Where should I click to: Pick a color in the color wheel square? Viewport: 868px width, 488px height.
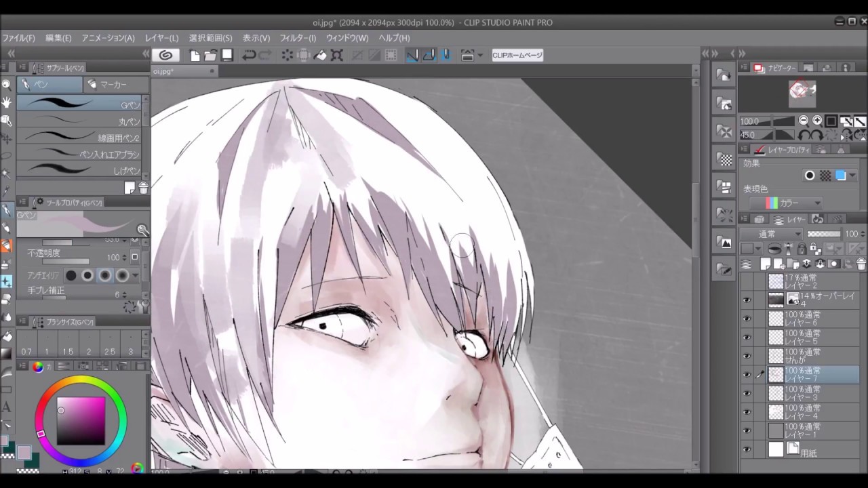tap(81, 421)
